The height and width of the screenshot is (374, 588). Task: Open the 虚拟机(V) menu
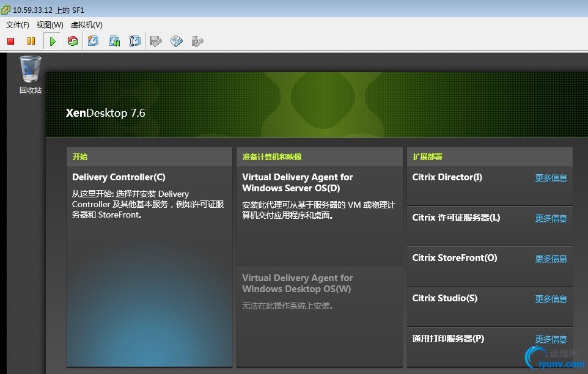87,24
